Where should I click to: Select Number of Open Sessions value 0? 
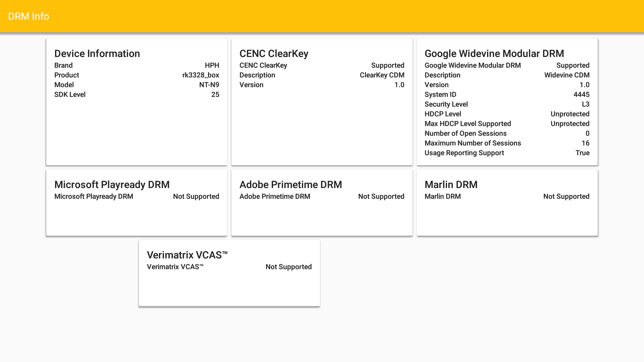tap(587, 133)
